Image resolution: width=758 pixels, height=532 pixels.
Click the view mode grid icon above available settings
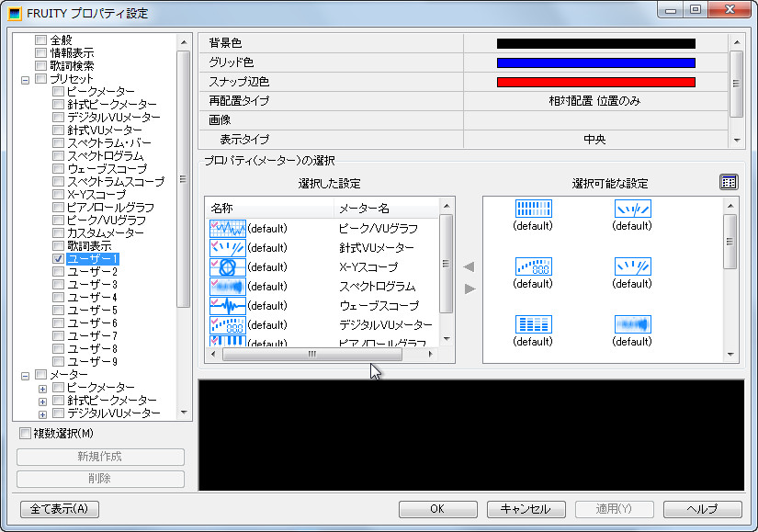(x=729, y=181)
